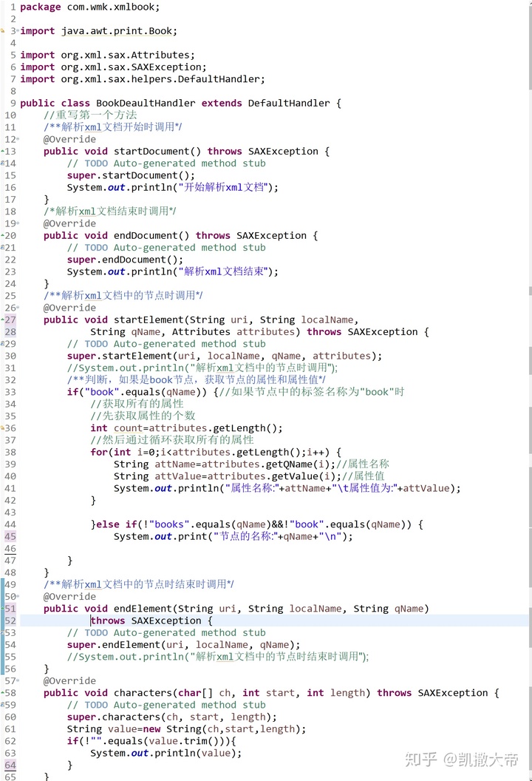Screen dimensions: 532x781
Task: Click 'System.out.print' statement on line 45
Action: tap(233, 536)
